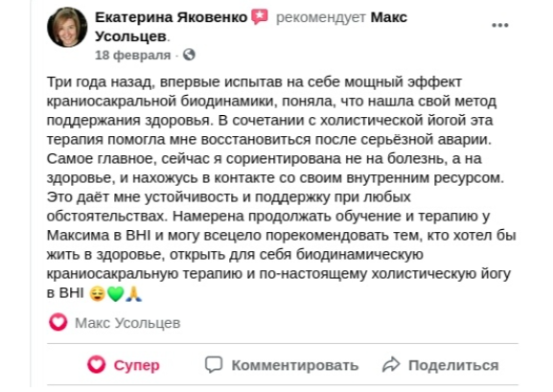Open the three-dot post options menu
Screen dimensions: 553x392
(x=500, y=25)
